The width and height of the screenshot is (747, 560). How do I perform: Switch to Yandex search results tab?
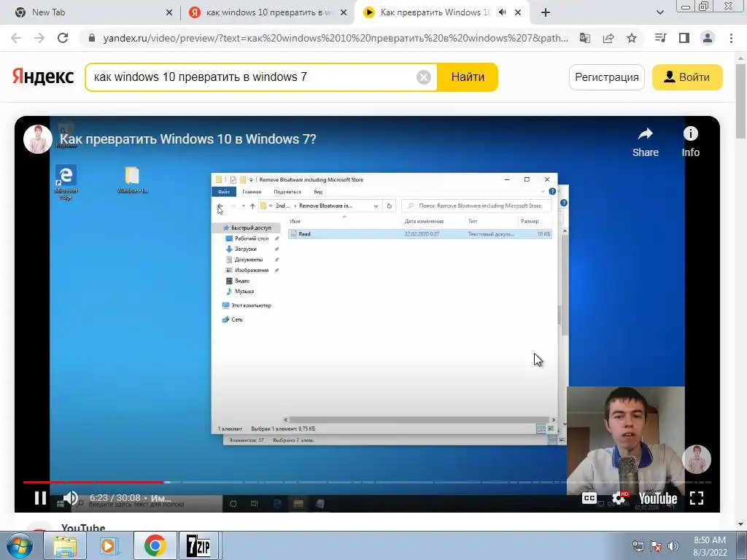tap(268, 12)
